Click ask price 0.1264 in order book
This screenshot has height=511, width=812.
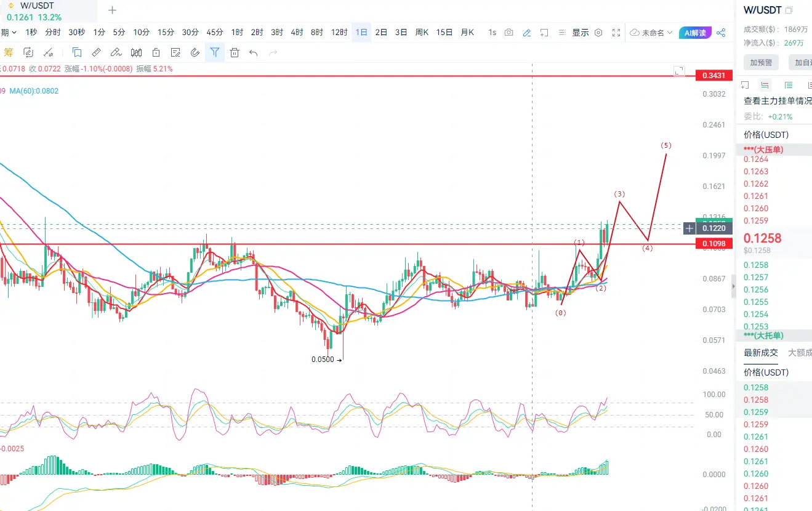[756, 159]
